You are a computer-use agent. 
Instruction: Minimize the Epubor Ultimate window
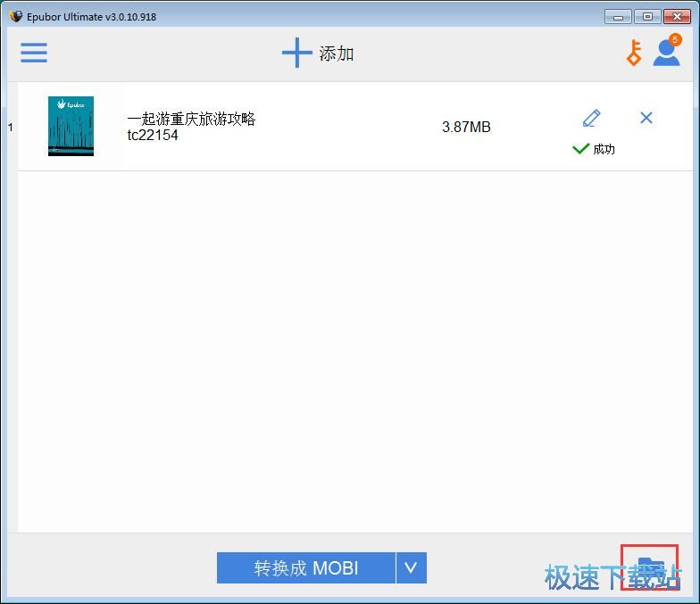[618, 17]
